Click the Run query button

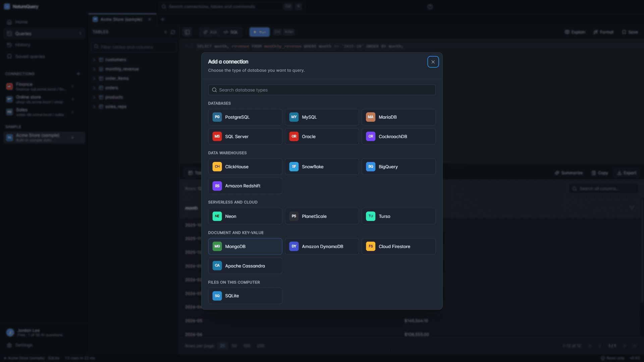click(259, 32)
